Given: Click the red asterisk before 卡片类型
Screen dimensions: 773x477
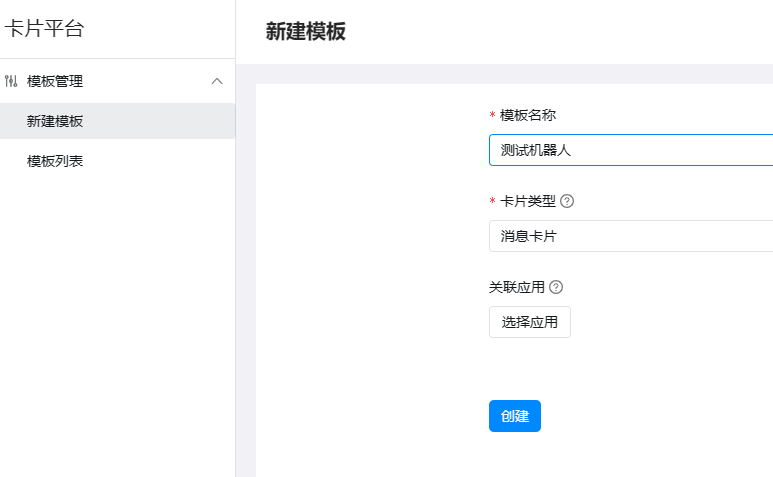Looking at the screenshot, I should coord(492,202).
